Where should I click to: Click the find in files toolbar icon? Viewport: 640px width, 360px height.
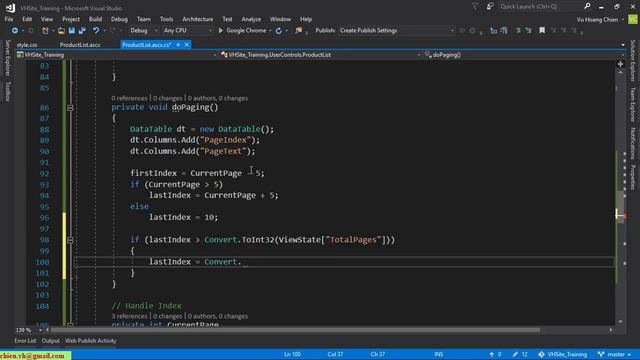[298, 31]
